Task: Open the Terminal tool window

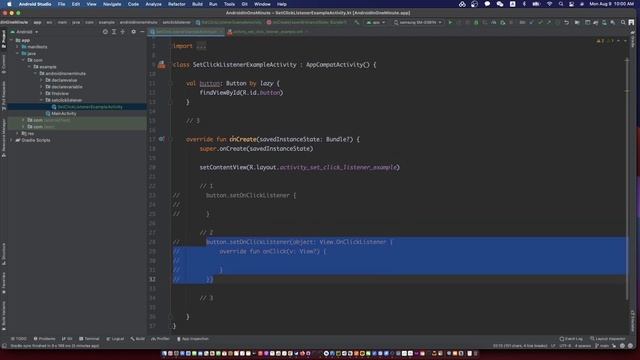Action: (89, 339)
